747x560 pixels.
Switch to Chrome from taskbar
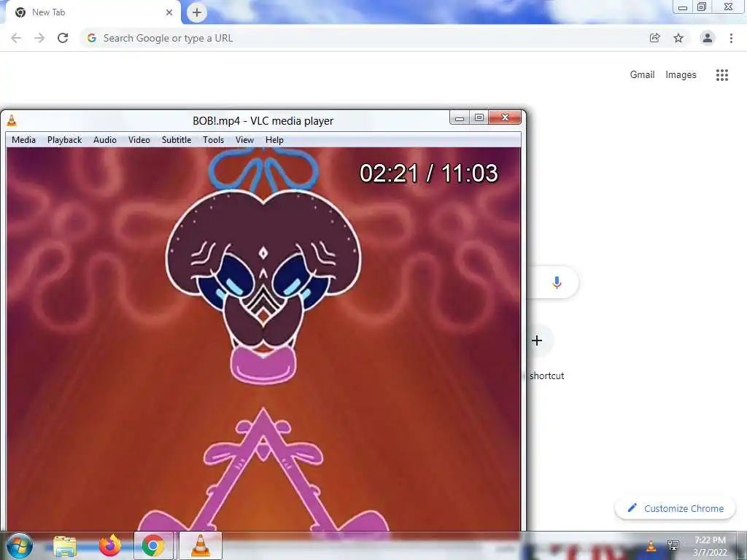tap(153, 545)
